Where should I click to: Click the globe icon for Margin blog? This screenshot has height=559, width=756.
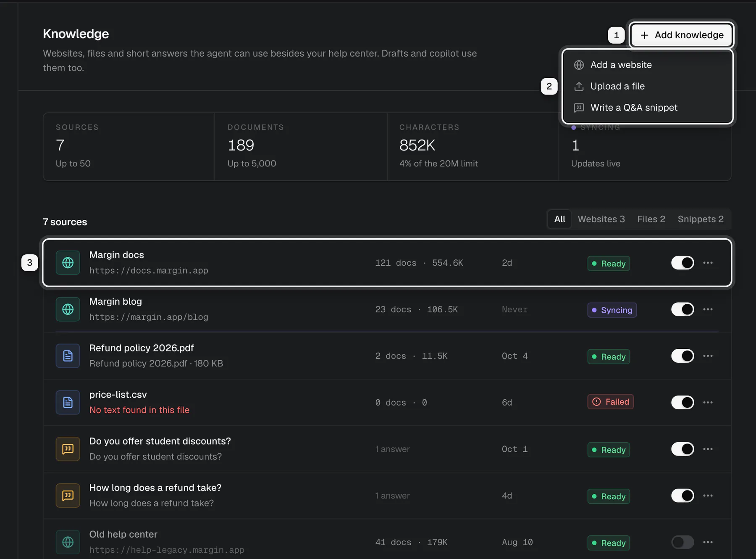pos(68,309)
